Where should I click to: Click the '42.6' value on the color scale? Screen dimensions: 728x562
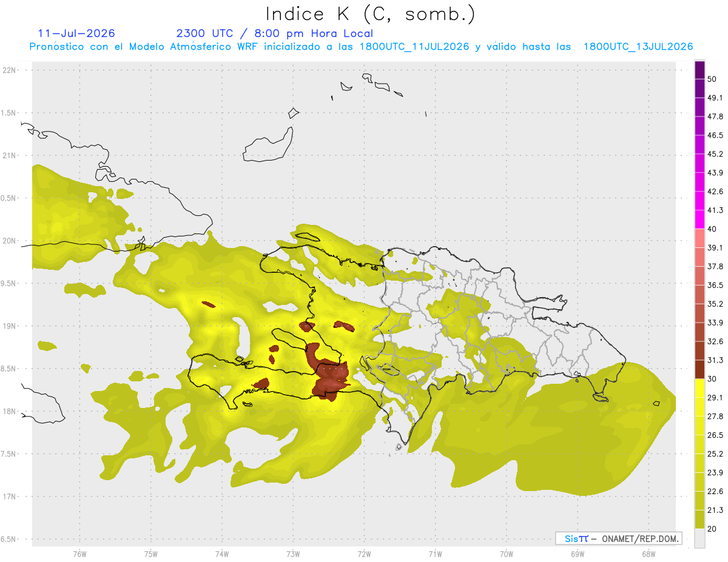point(715,192)
